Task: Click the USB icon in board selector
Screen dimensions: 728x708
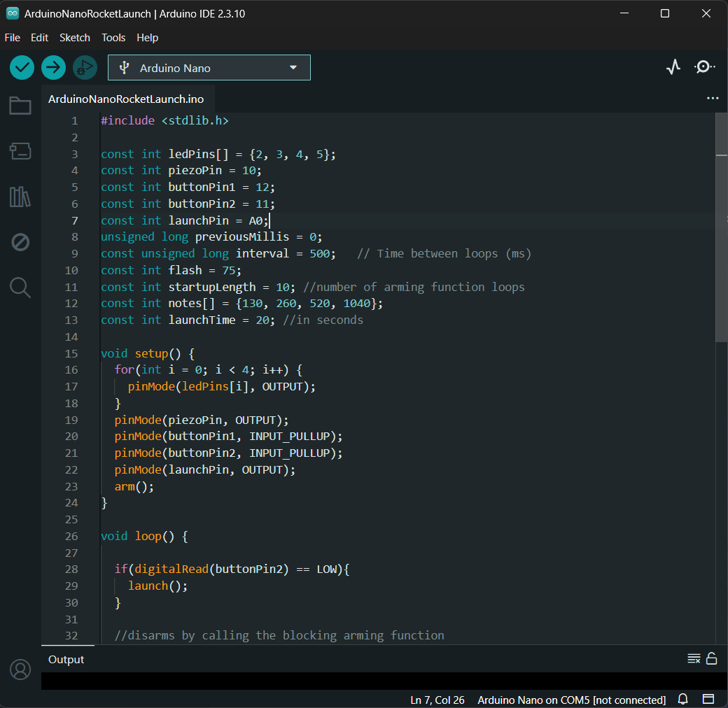Action: (x=124, y=68)
